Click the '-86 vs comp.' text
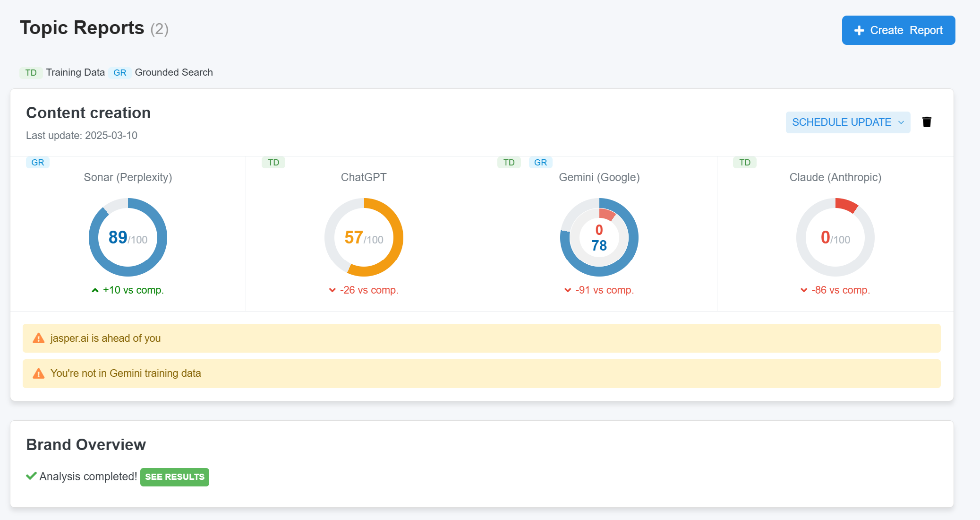Image resolution: width=980 pixels, height=520 pixels. pos(841,290)
